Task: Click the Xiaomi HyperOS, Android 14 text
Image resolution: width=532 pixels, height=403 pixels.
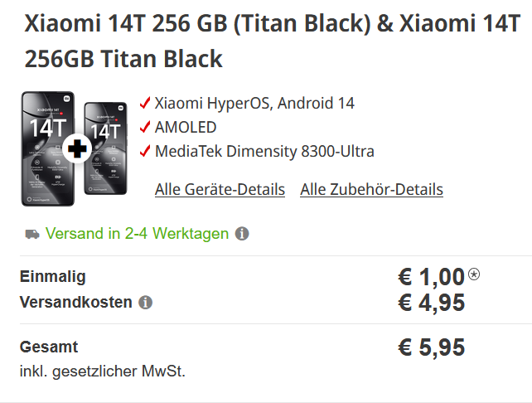Action: click(x=254, y=104)
